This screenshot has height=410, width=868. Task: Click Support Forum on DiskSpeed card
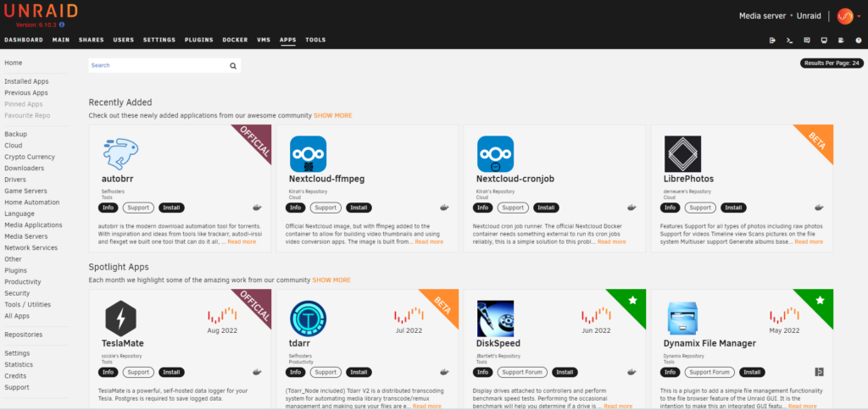(522, 373)
